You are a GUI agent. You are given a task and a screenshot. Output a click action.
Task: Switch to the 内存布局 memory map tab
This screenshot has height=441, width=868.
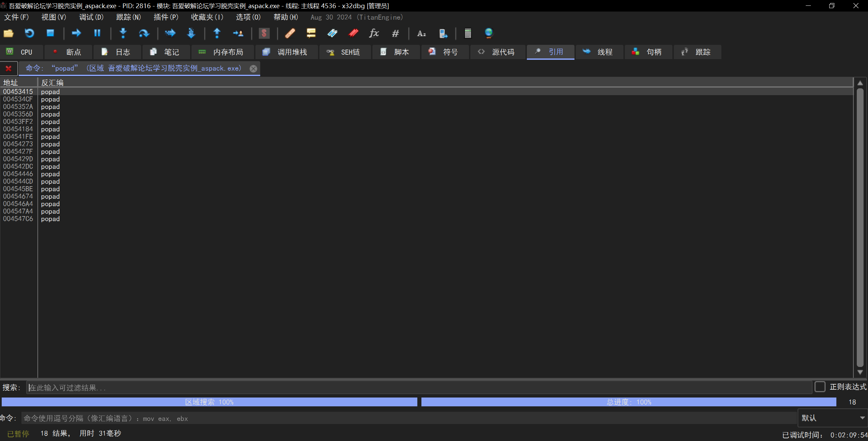tap(222, 52)
